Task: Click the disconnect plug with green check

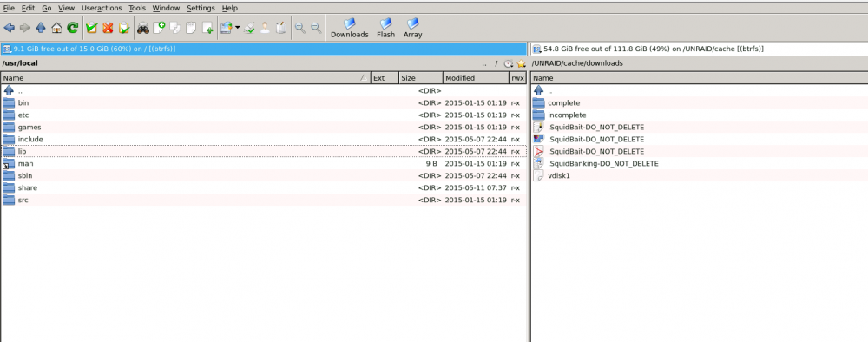Action: click(x=249, y=28)
